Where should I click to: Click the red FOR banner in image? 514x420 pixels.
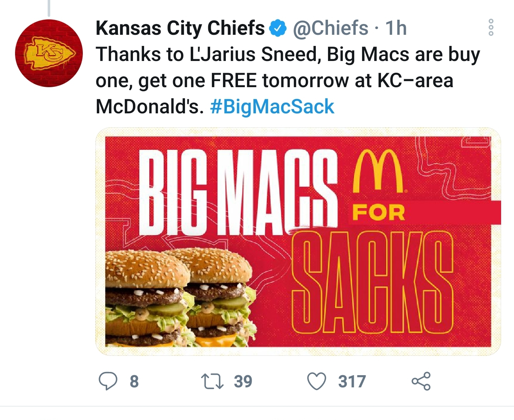(424, 213)
